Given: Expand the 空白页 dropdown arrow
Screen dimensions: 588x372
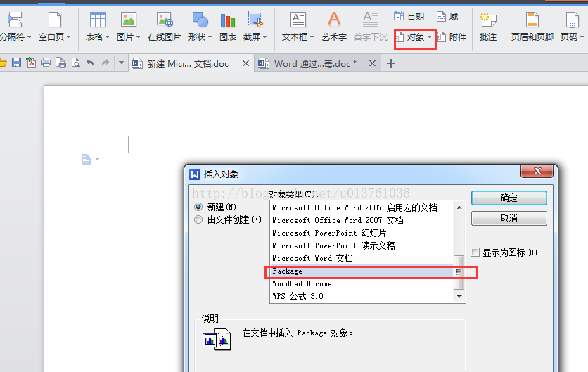Looking at the screenshot, I should coord(68,37).
